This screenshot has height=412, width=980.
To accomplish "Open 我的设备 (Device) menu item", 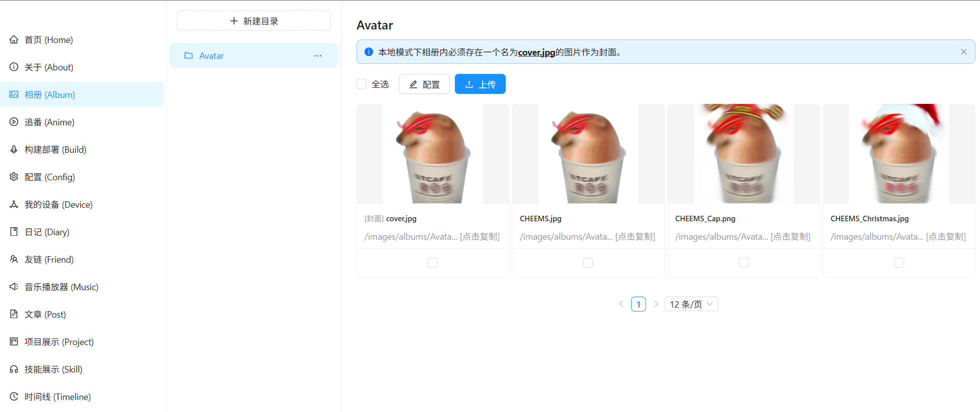I will tap(82, 204).
